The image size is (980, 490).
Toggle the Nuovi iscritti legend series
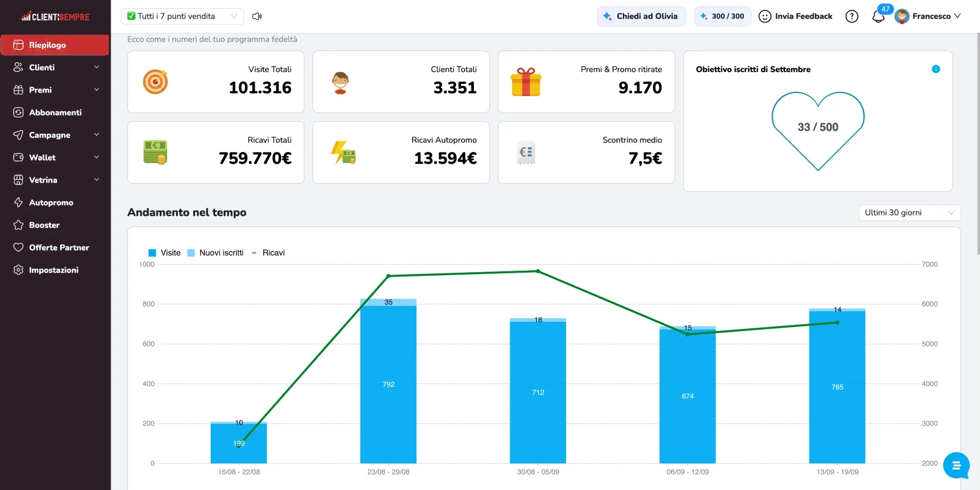click(x=216, y=253)
